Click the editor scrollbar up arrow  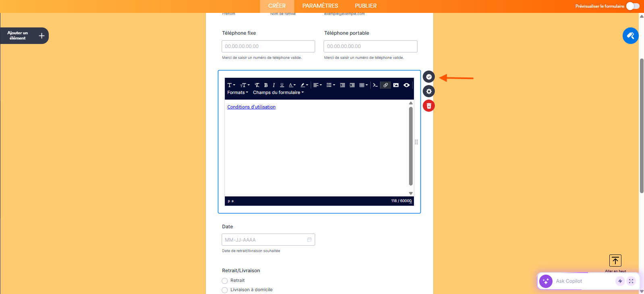[411, 103]
